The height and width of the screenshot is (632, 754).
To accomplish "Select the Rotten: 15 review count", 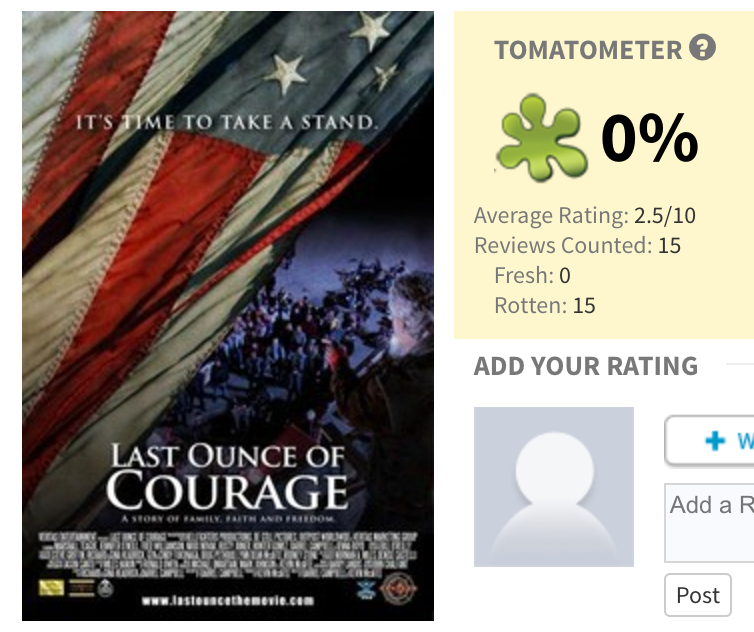I will 544,305.
